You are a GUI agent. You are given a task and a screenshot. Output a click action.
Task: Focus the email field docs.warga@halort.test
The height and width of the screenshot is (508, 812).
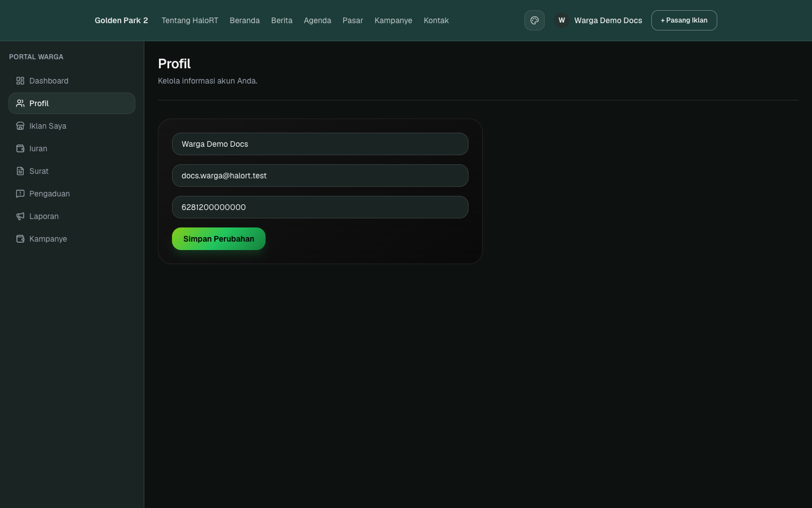tap(320, 176)
